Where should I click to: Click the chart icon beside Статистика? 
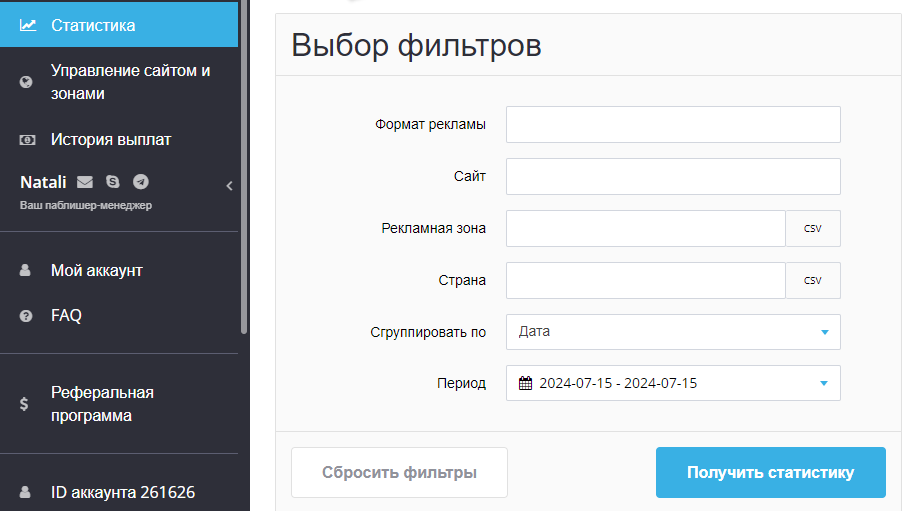coord(28,25)
